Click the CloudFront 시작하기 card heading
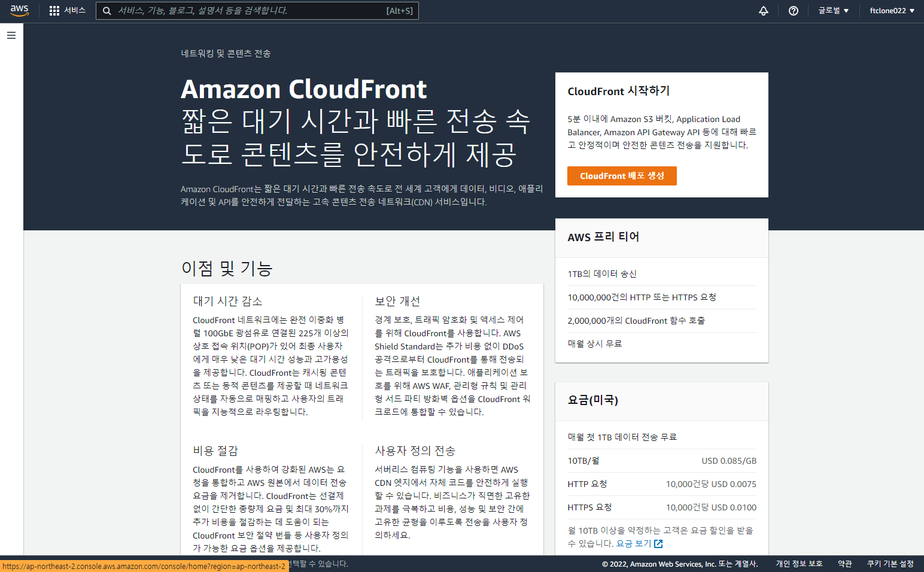This screenshot has height=572, width=924. [x=619, y=91]
